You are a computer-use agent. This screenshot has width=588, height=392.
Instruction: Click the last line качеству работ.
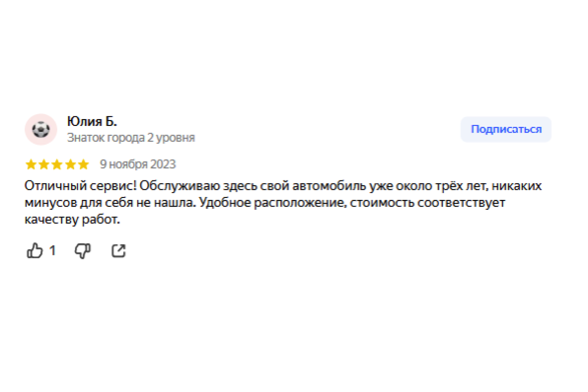coord(72,220)
